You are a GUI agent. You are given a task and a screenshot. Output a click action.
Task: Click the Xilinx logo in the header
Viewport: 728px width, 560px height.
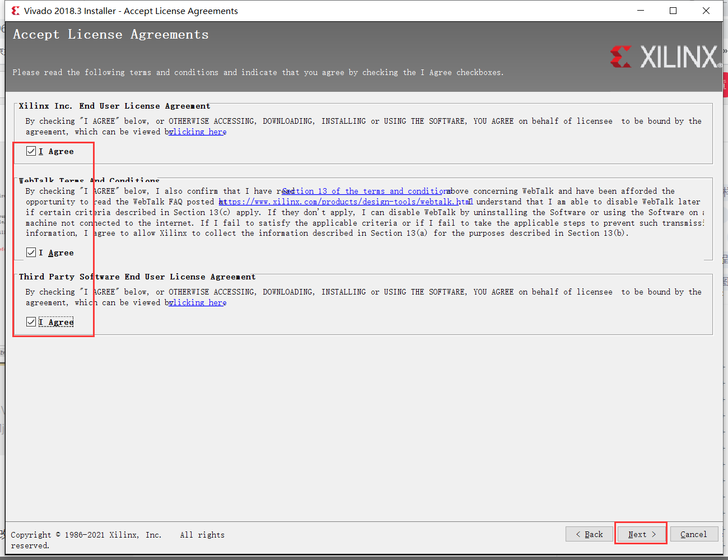[x=665, y=57]
